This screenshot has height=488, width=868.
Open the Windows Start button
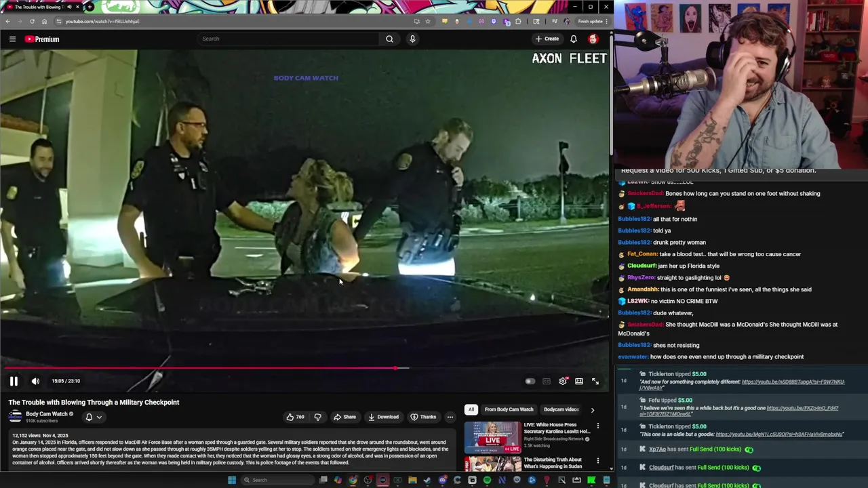click(232, 480)
